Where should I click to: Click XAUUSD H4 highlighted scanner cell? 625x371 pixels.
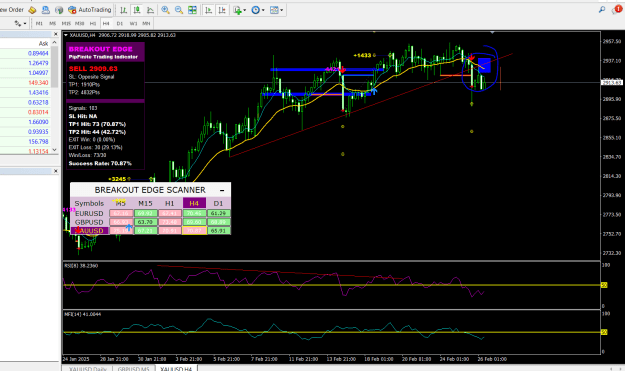(194, 231)
